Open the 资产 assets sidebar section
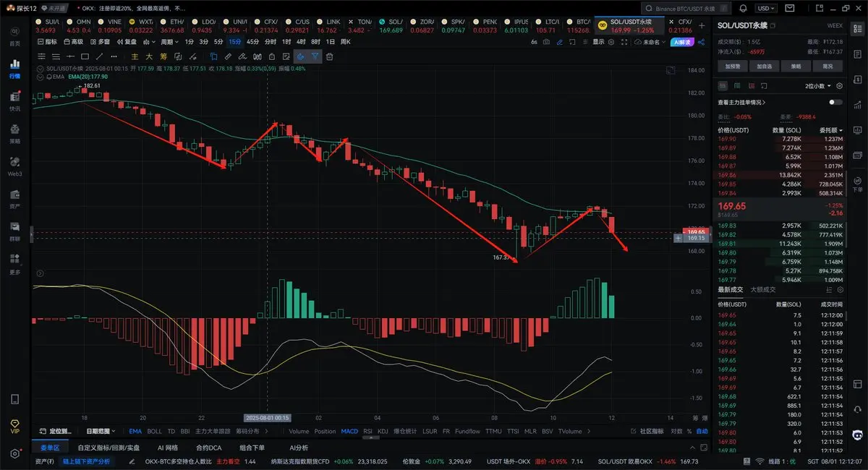 coord(14,199)
